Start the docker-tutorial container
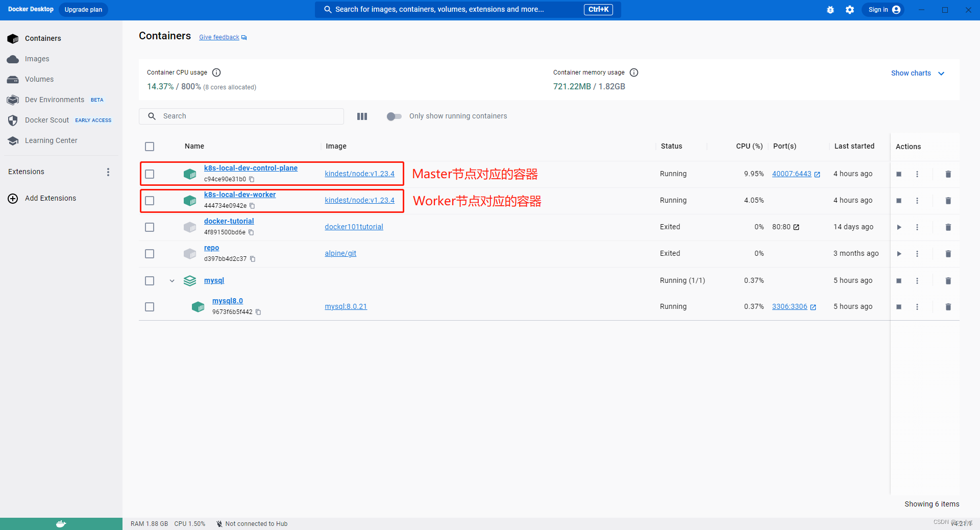This screenshot has width=980, height=530. [x=899, y=227]
